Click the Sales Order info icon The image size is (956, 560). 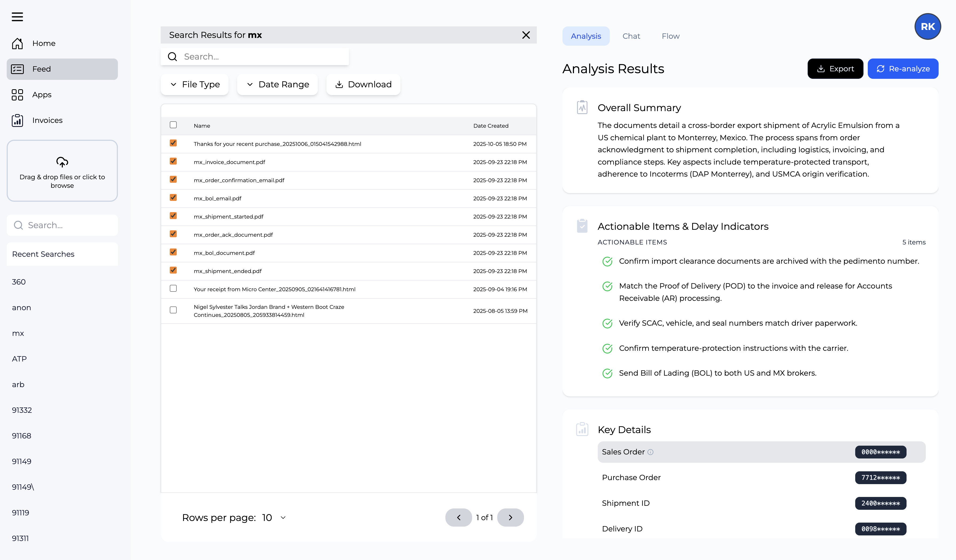[x=650, y=452]
